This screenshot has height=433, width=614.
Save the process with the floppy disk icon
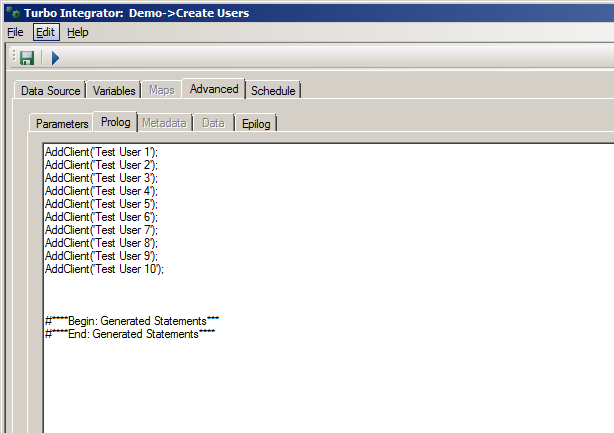27,58
